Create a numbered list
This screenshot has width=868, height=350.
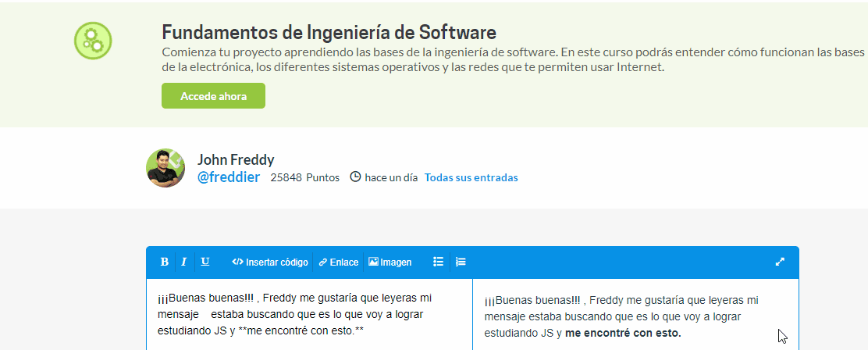coord(461,262)
